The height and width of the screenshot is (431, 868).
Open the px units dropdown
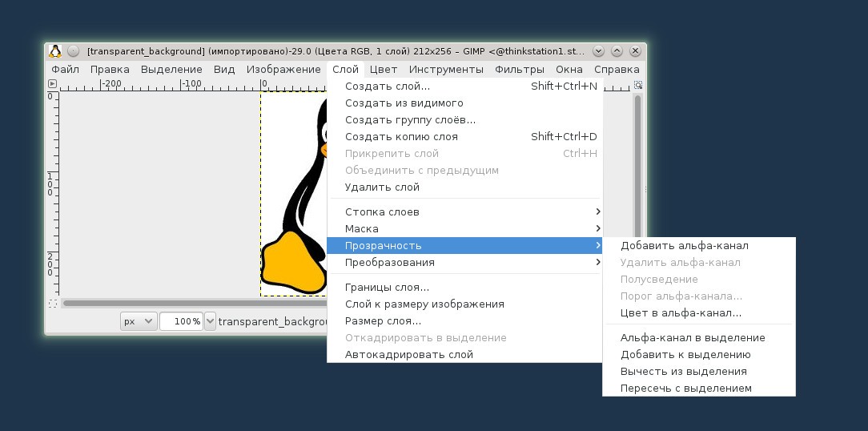139,321
